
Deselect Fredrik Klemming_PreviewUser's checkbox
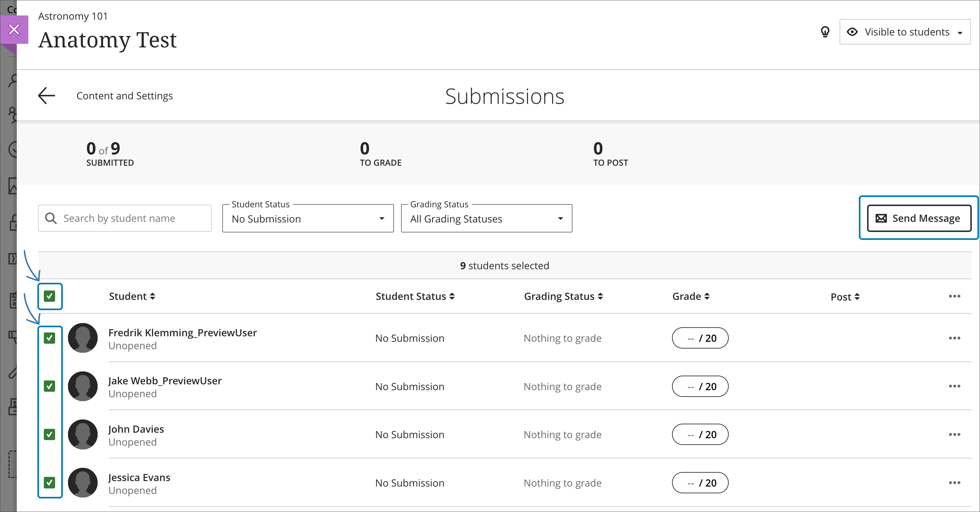click(50, 338)
